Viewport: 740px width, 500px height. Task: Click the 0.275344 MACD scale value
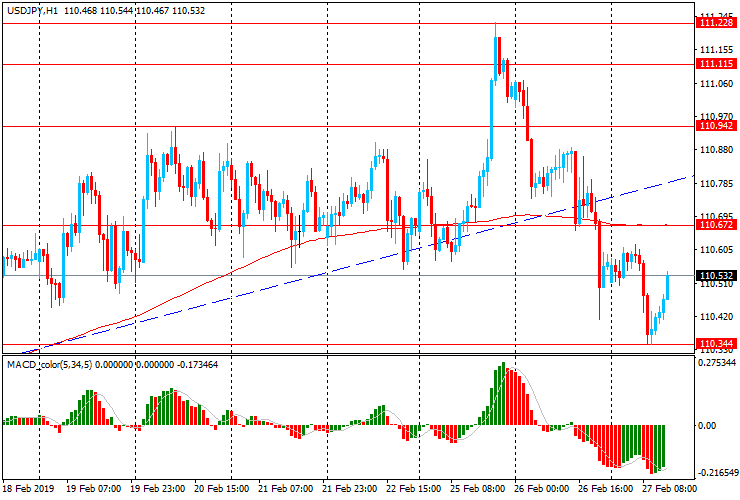(717, 363)
